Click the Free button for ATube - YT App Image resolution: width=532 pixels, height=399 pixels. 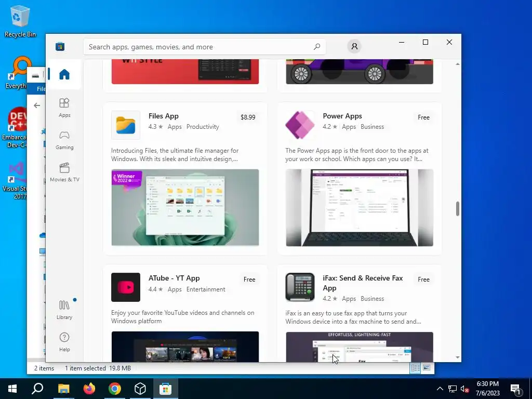pyautogui.click(x=249, y=279)
